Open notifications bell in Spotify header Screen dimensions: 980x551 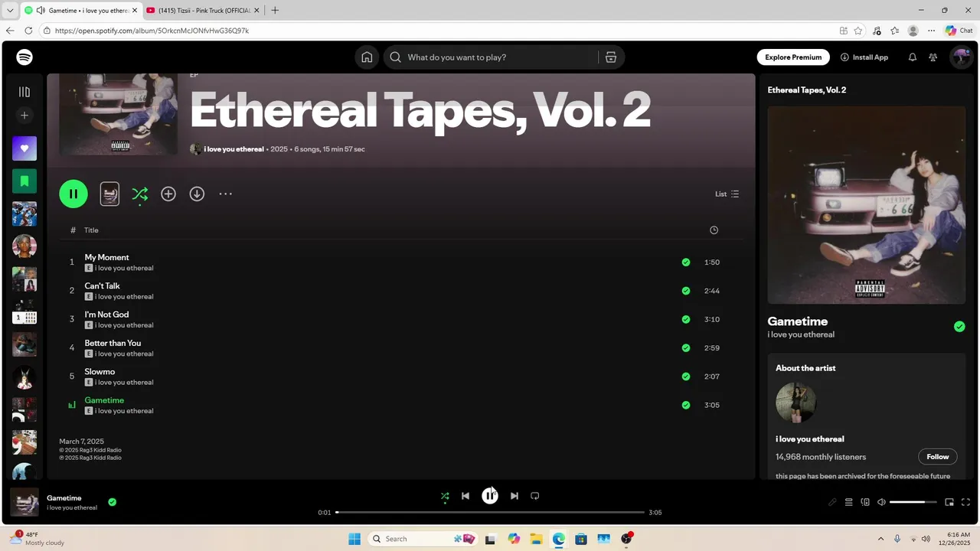912,57
